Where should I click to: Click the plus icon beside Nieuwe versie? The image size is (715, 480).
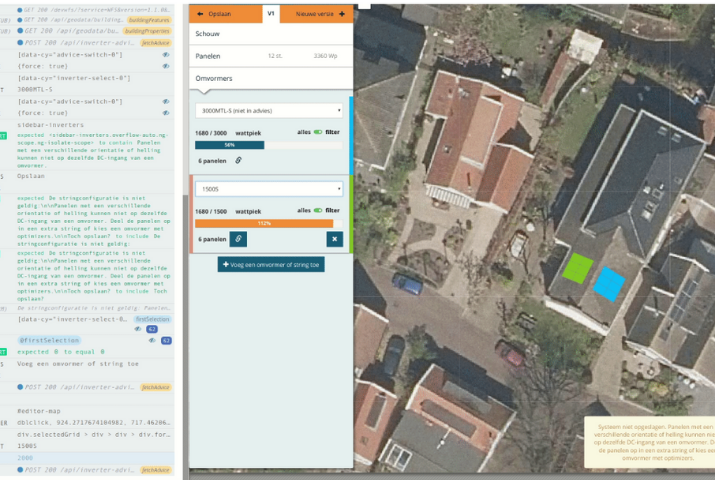coord(342,13)
